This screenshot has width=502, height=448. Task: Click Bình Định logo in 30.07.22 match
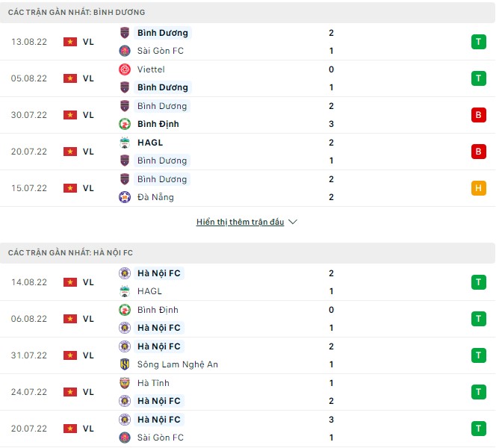(125, 124)
